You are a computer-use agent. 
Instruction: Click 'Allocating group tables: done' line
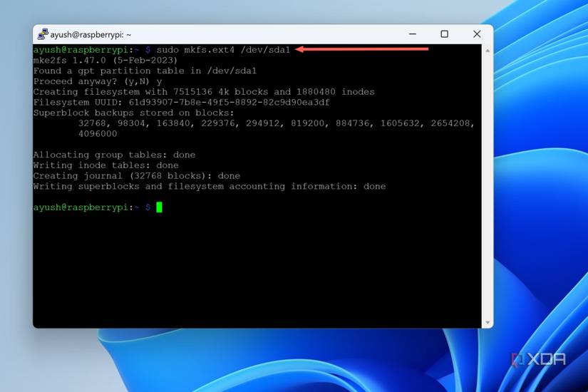pyautogui.click(x=114, y=155)
